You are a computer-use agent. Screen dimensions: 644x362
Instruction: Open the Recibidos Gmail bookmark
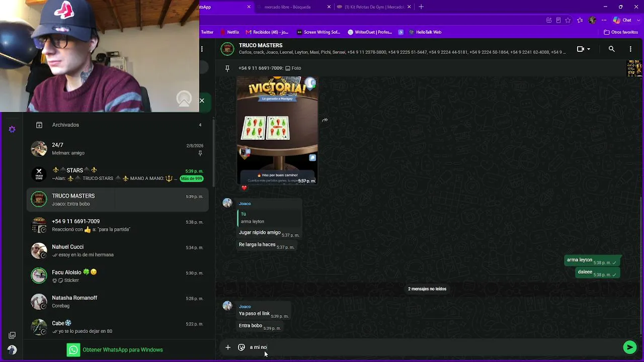coord(267,32)
